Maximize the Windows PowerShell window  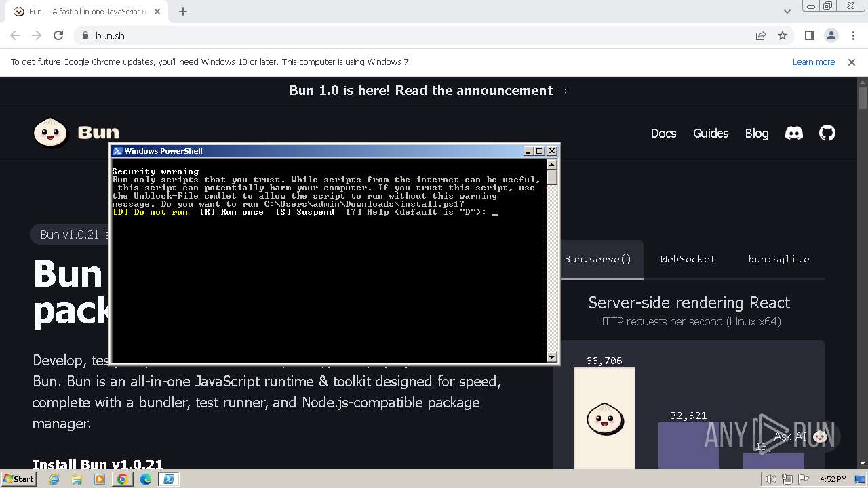point(540,151)
